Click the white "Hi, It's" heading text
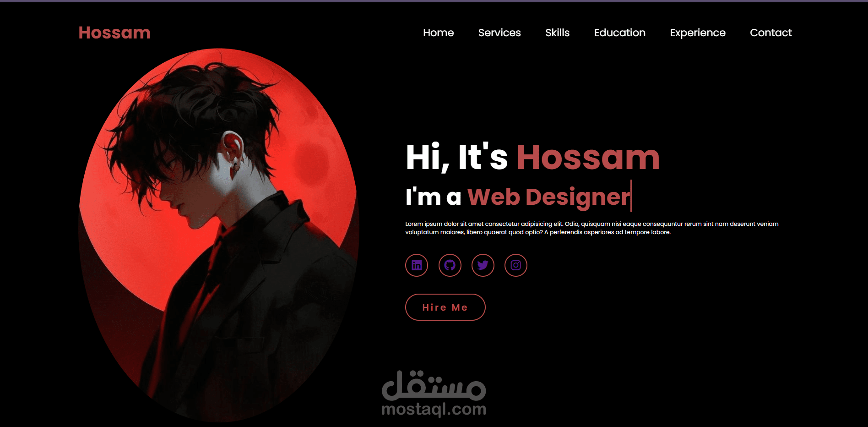Viewport: 868px width, 427px height. click(457, 157)
